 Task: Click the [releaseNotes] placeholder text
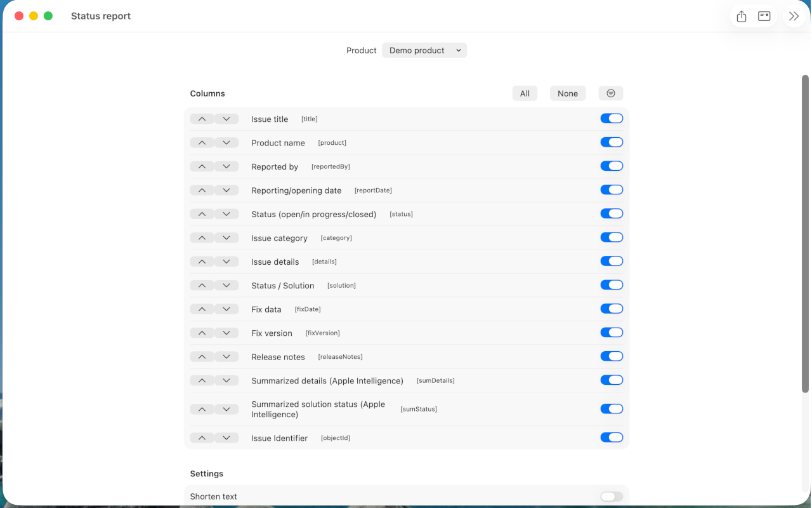tap(340, 357)
